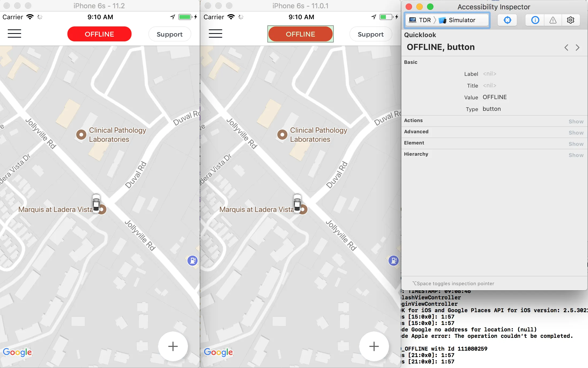Image resolution: width=588 pixels, height=368 pixels.
Task: Tap the car marker on right map
Action: tap(297, 203)
